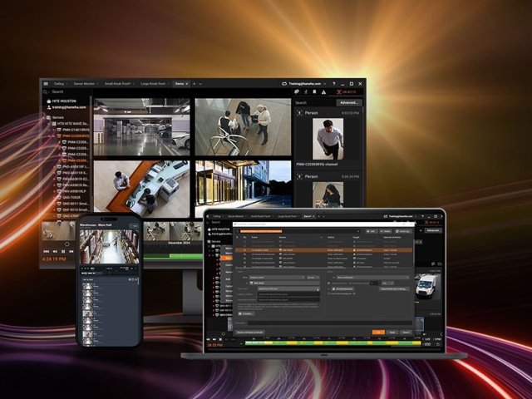Image resolution: width=532 pixels, height=399 pixels.
Task: Click the speed slider knob above monitor playback controls
Action: pos(66,244)
